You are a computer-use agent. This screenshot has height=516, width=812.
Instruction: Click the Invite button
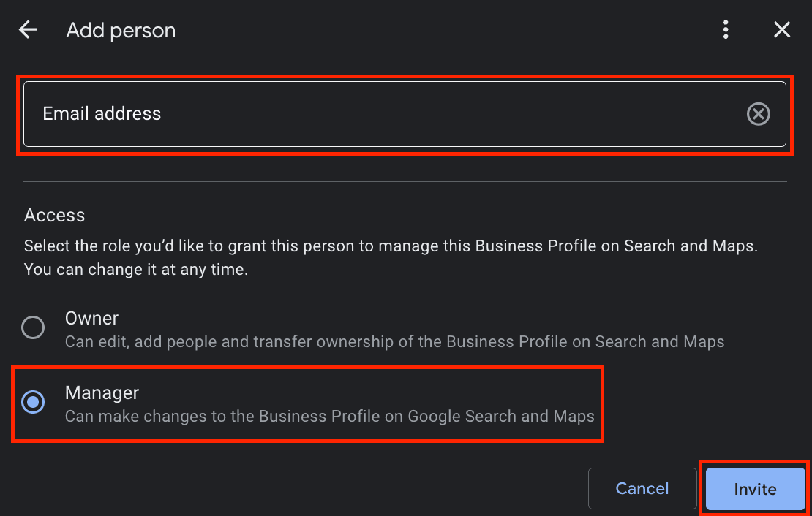pyautogui.click(x=754, y=489)
